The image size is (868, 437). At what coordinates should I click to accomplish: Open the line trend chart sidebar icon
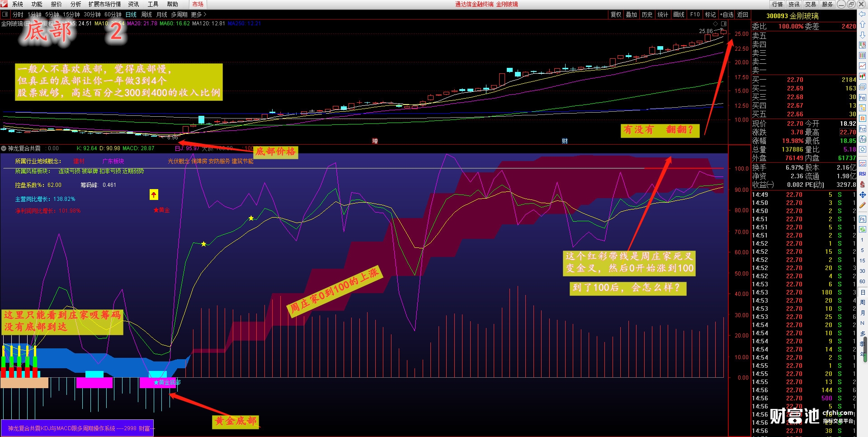pos(862,66)
